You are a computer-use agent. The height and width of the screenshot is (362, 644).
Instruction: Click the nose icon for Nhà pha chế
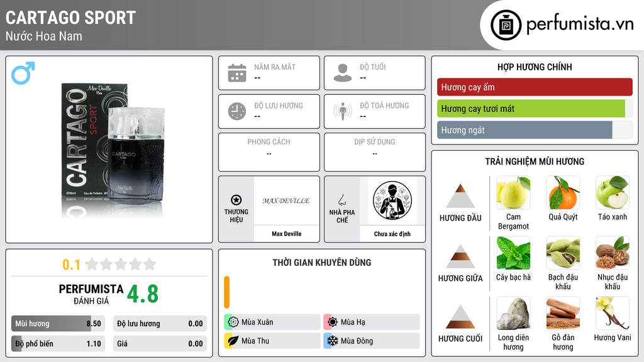(x=341, y=200)
